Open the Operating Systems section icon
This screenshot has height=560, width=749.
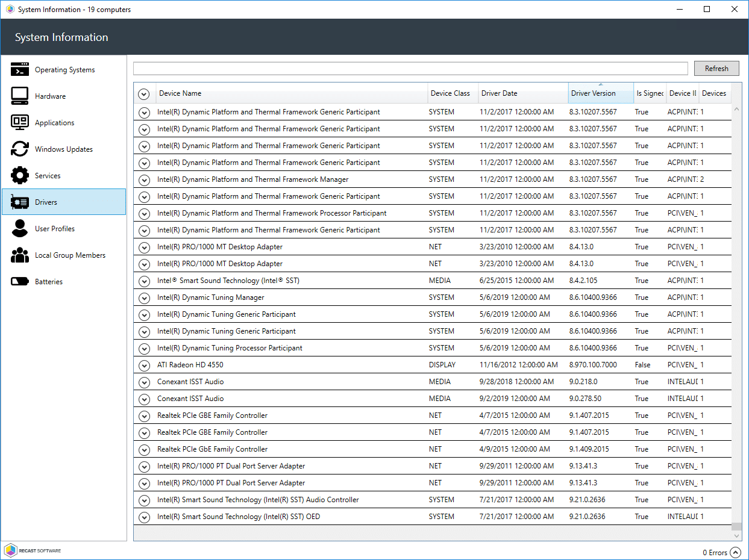click(20, 70)
